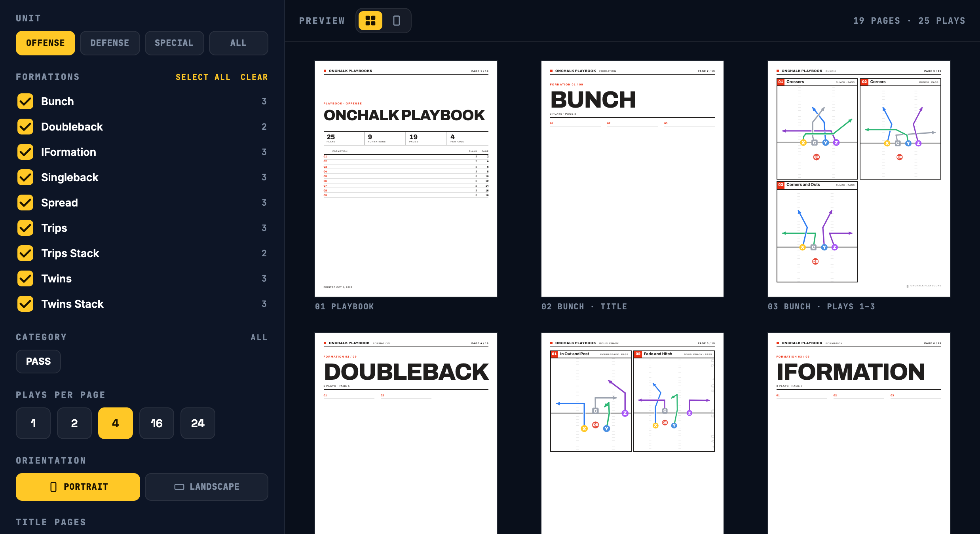Click Clear formations link

[254, 77]
